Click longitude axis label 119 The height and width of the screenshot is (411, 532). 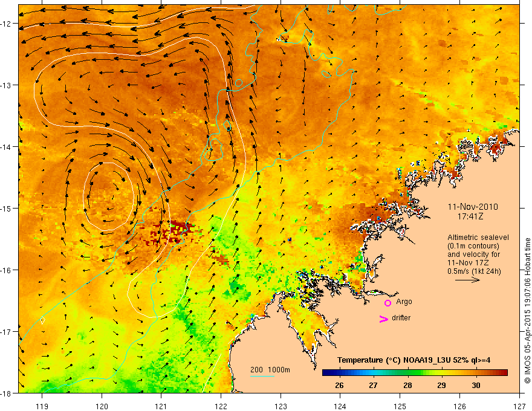pos(42,406)
